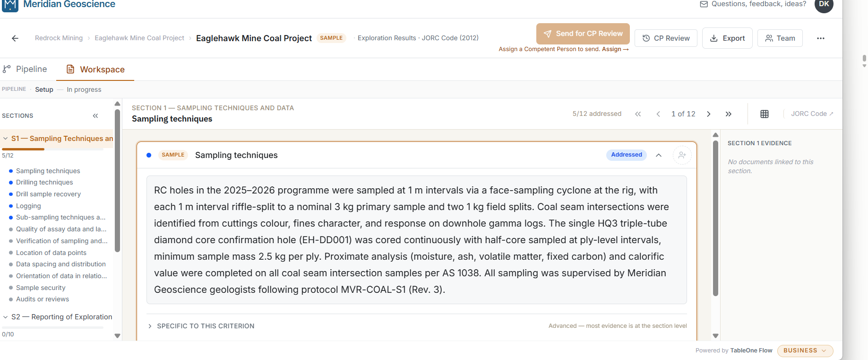868x360 pixels.
Task: Open the JORC Code external link
Action: point(812,114)
